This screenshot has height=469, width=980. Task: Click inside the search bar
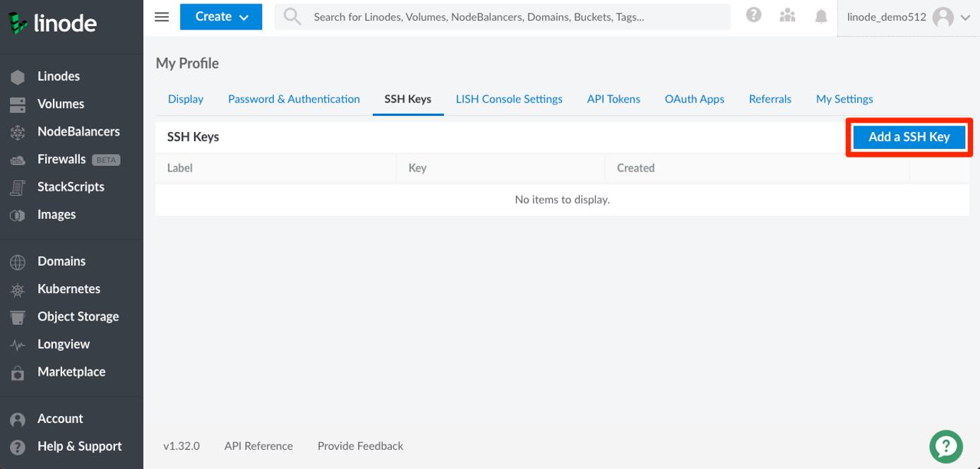(x=494, y=16)
